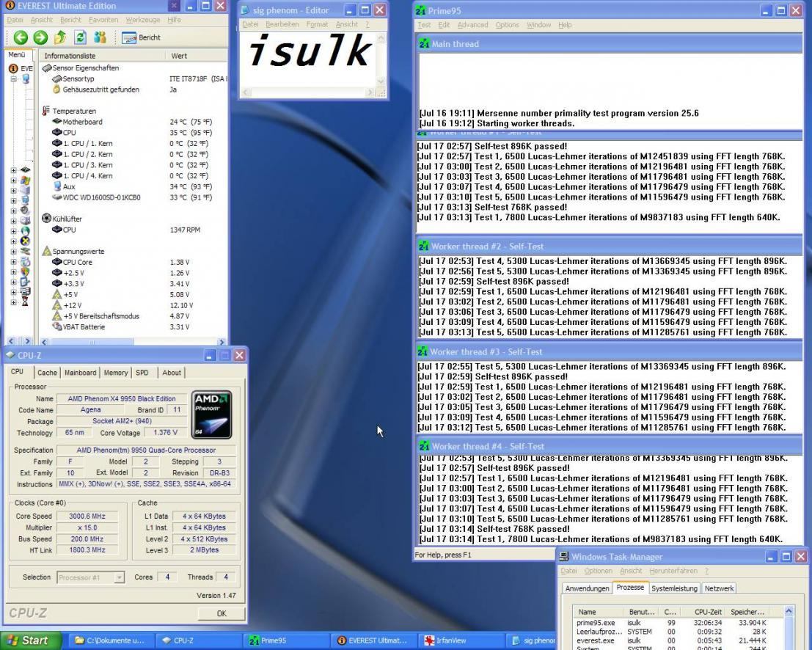Switch to the About tab in CPU-Z
812x650 pixels.
[172, 373]
